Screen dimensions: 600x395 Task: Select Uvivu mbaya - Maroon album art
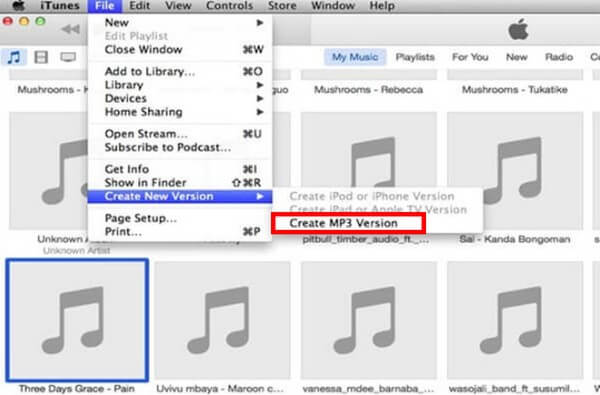tap(222, 320)
